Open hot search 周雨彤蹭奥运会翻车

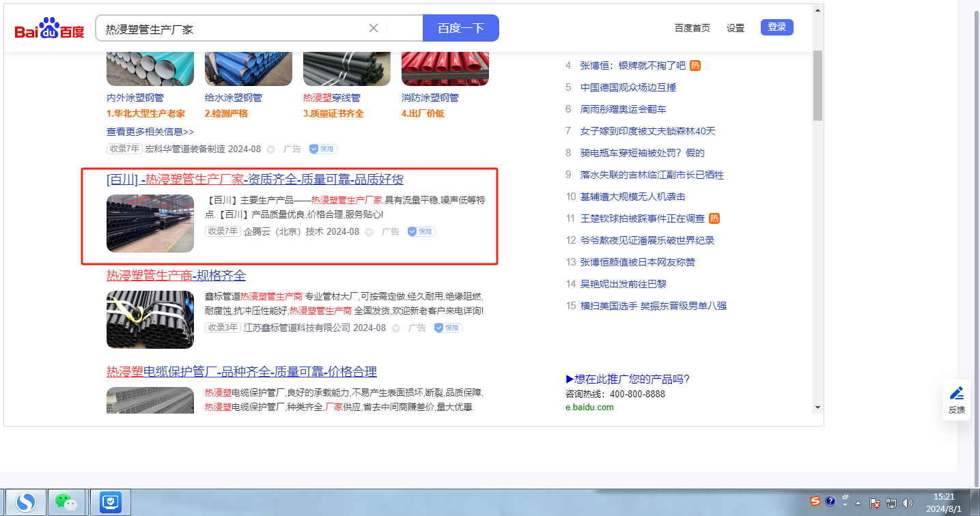623,109
